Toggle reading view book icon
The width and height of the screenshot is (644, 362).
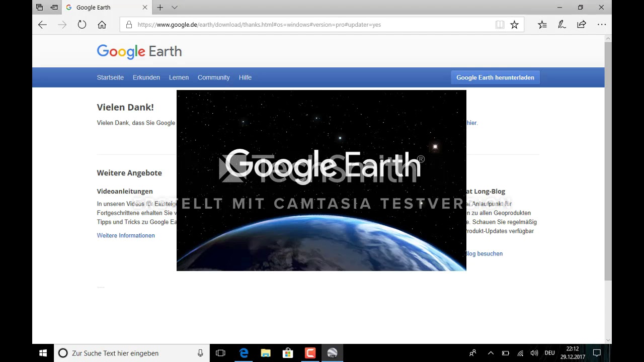click(x=500, y=25)
